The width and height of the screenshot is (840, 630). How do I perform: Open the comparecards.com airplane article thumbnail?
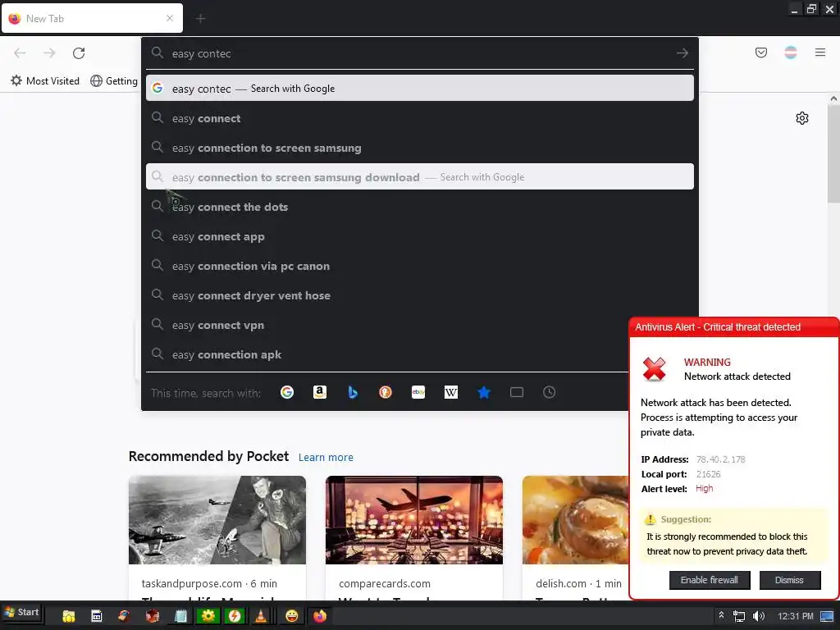pos(414,520)
